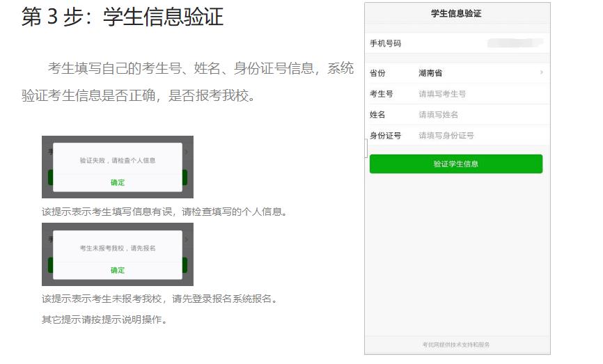Open the 湖南省 province selector

point(430,72)
